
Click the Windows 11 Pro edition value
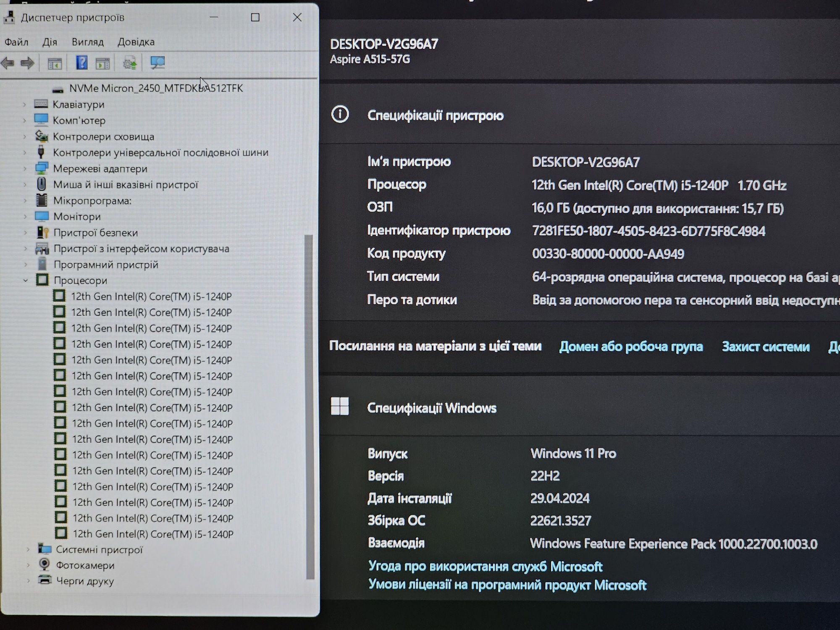[573, 454]
